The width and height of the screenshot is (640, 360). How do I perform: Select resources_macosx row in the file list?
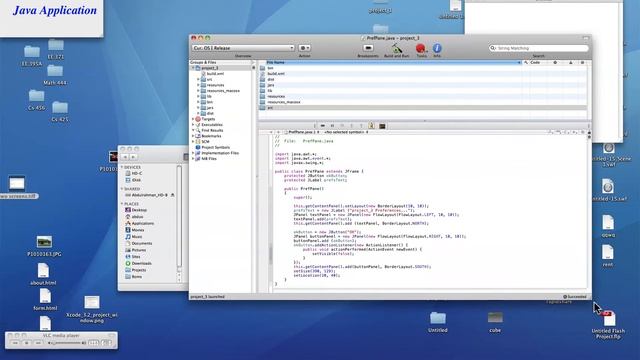point(422,102)
